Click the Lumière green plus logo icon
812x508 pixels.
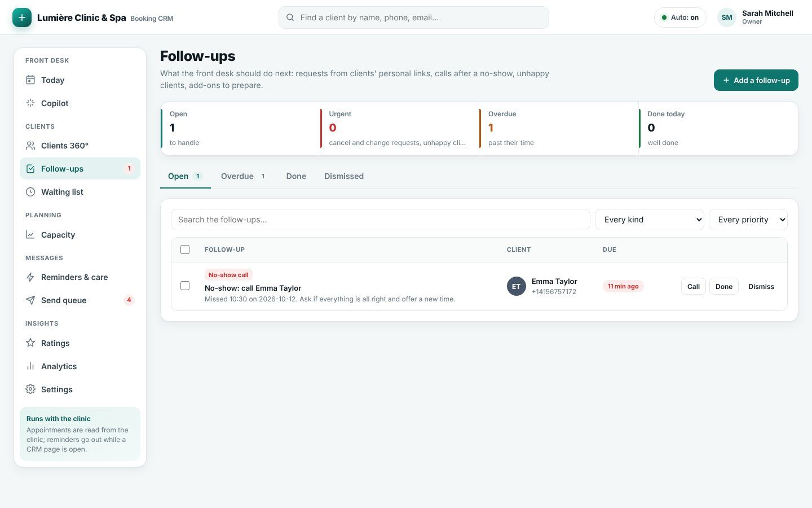[x=22, y=17]
